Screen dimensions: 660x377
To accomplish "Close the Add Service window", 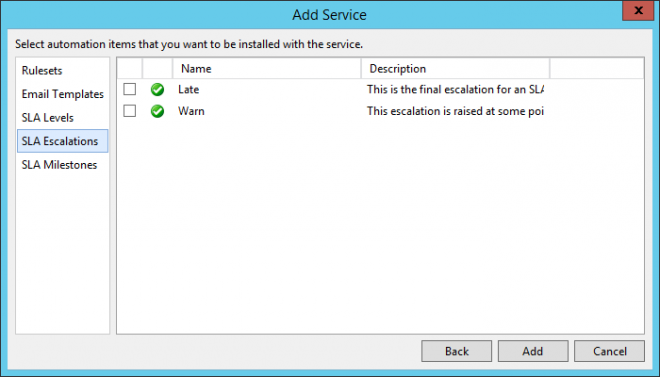I will coord(638,10).
